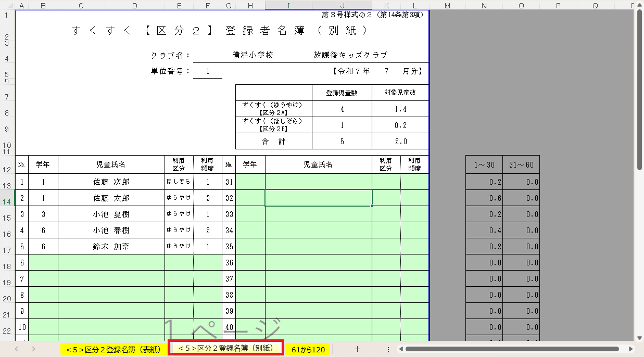
Task: Open the 61から120 sheet tab
Action: pyautogui.click(x=308, y=349)
